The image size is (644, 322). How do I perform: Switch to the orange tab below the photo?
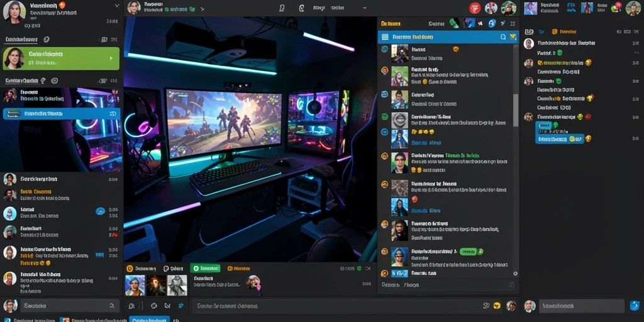click(238, 268)
